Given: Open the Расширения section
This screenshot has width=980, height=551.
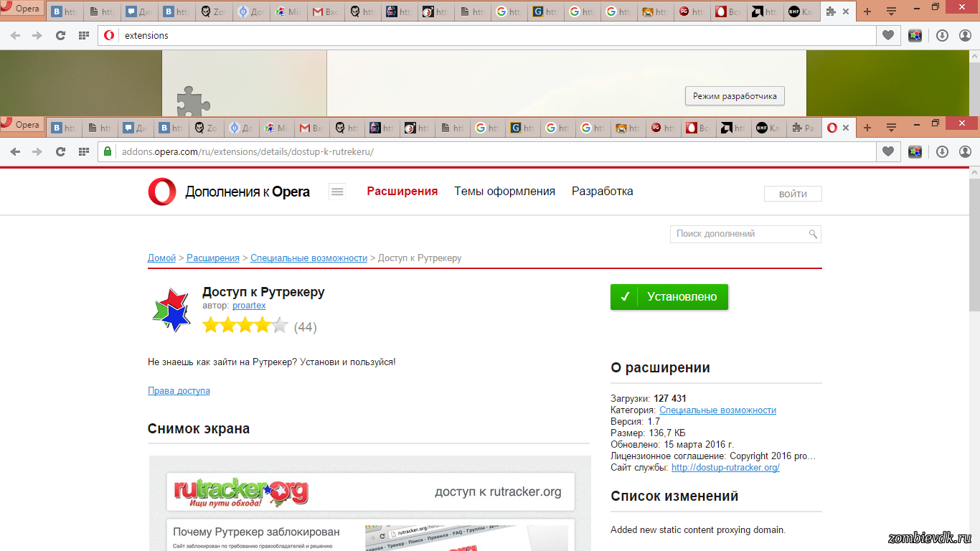Looking at the screenshot, I should 402,191.
